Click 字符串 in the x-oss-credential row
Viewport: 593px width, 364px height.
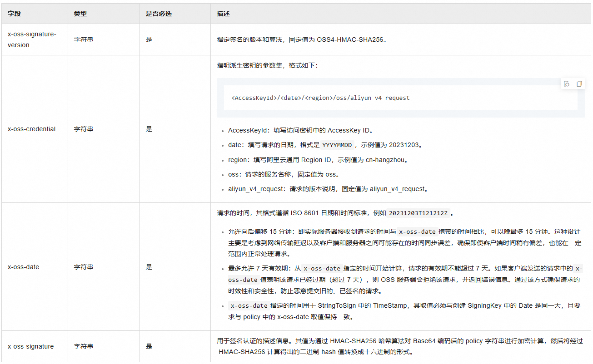pyautogui.click(x=84, y=129)
